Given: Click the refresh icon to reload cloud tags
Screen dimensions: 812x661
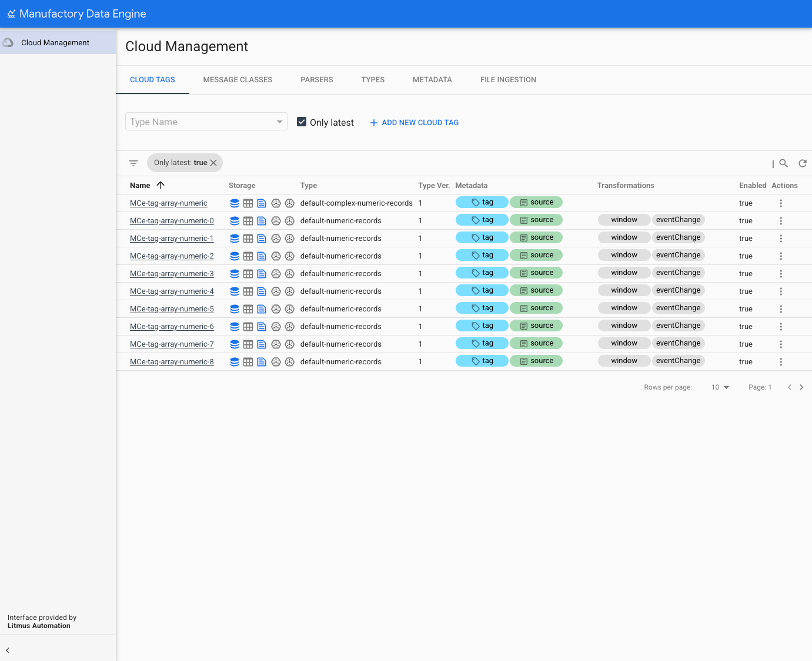Looking at the screenshot, I should [x=803, y=163].
